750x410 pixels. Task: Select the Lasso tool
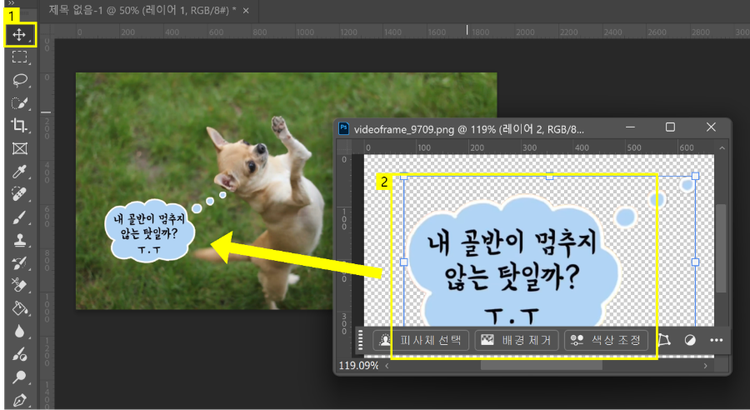[19, 80]
